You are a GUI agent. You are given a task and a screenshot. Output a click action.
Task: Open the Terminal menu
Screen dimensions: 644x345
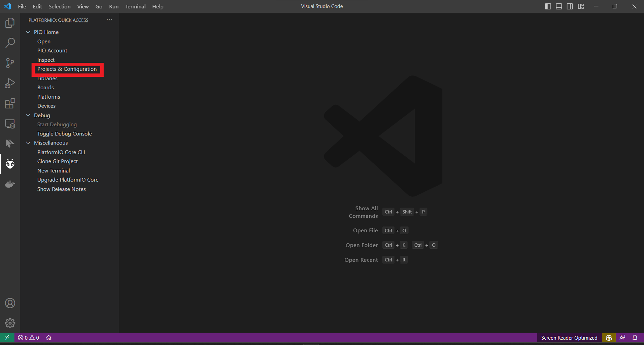[135, 6]
